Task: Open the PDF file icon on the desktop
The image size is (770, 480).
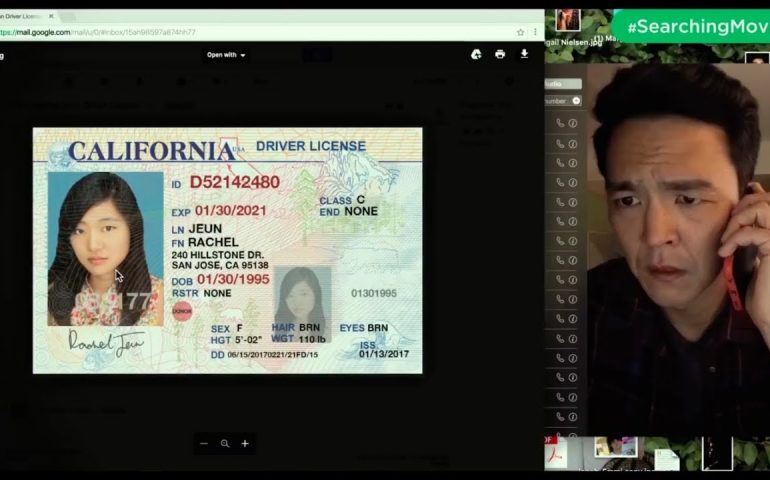Action: tap(556, 451)
